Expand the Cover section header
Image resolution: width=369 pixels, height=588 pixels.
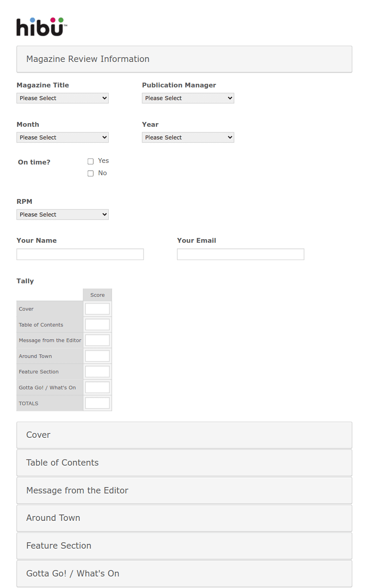[184, 435]
